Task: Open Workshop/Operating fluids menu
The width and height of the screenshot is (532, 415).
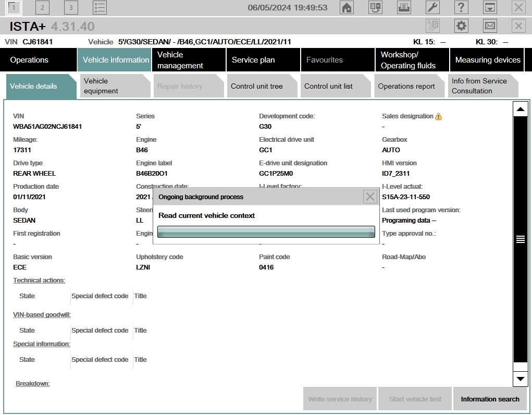Action: pos(412,60)
